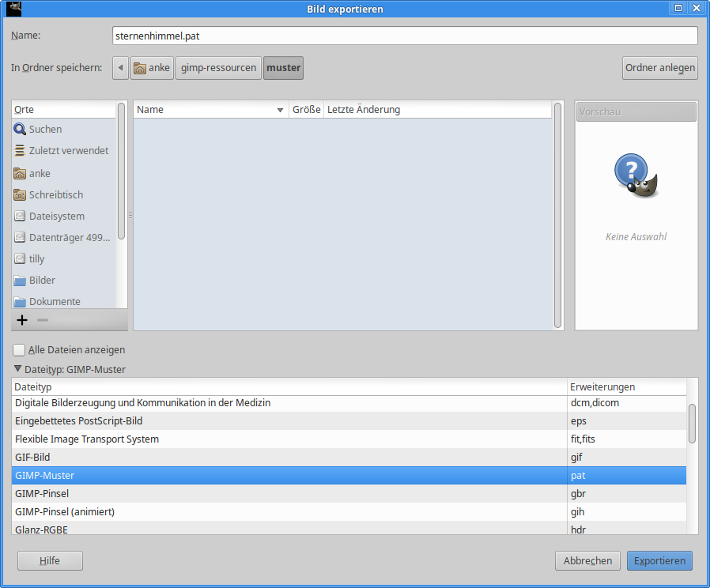Click the GIMP window icon in title bar
710x588 pixels.
[14, 9]
